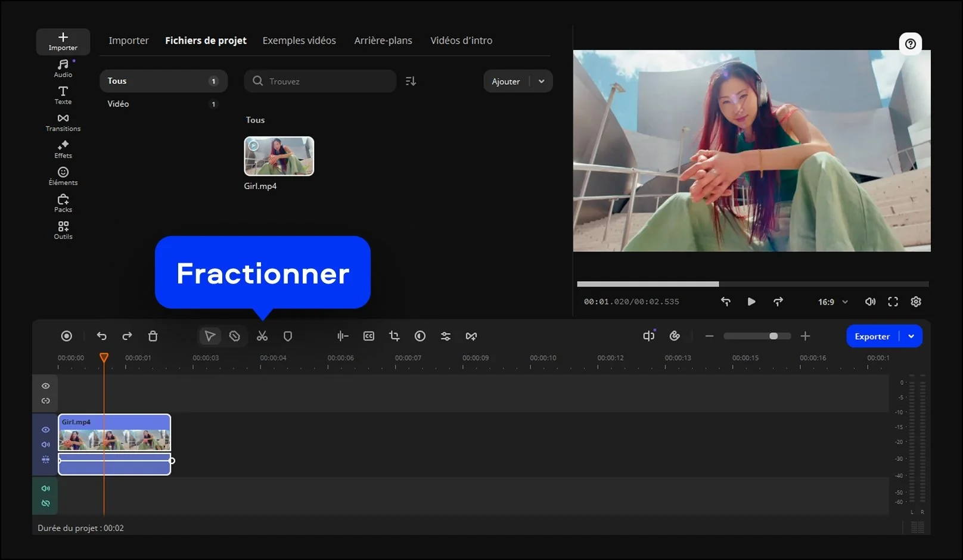Viewport: 963px width, 560px height.
Task: Click the Exporter button
Action: (872, 337)
